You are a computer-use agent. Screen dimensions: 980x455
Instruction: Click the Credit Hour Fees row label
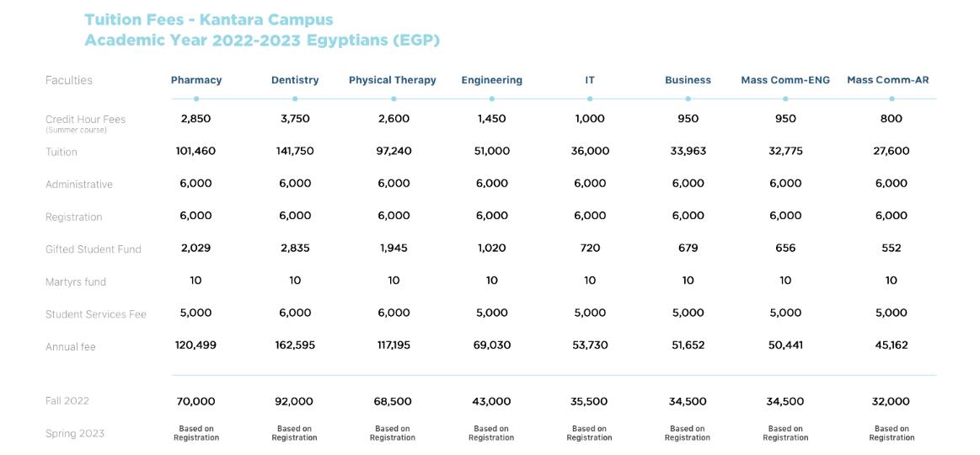[x=85, y=120]
